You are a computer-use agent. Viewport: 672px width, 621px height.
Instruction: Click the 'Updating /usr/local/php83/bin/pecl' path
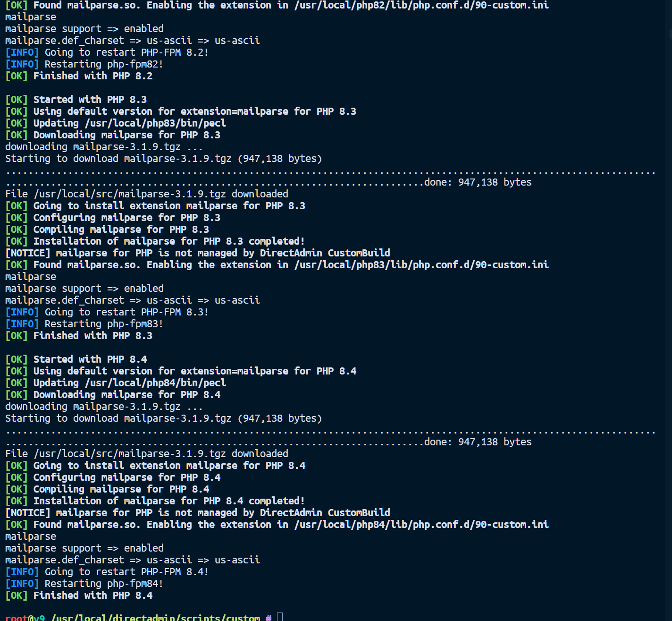pos(155,123)
